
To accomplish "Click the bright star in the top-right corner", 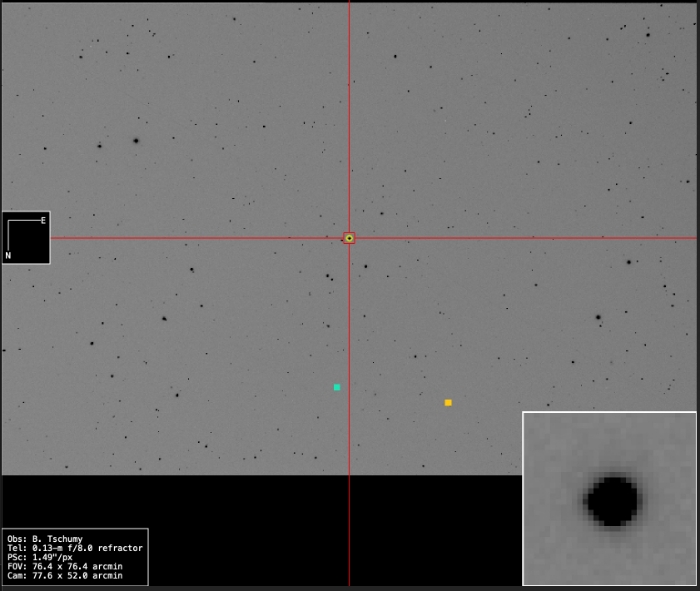I will [648, 35].
